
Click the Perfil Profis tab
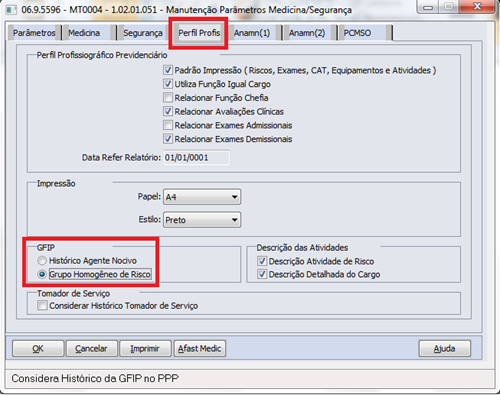tap(199, 33)
